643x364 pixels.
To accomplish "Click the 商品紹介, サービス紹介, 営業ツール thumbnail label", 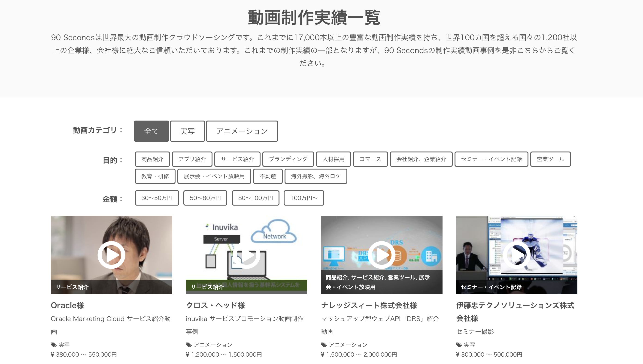I will 377,282.
